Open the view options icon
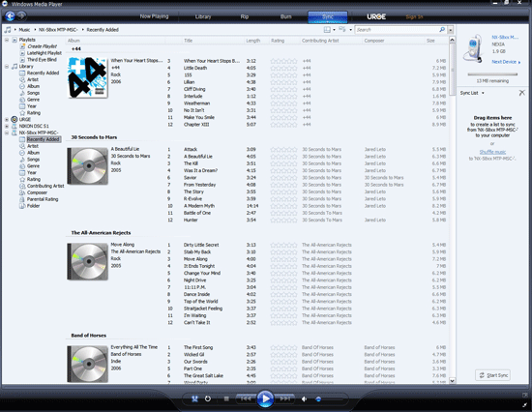 (x=342, y=30)
